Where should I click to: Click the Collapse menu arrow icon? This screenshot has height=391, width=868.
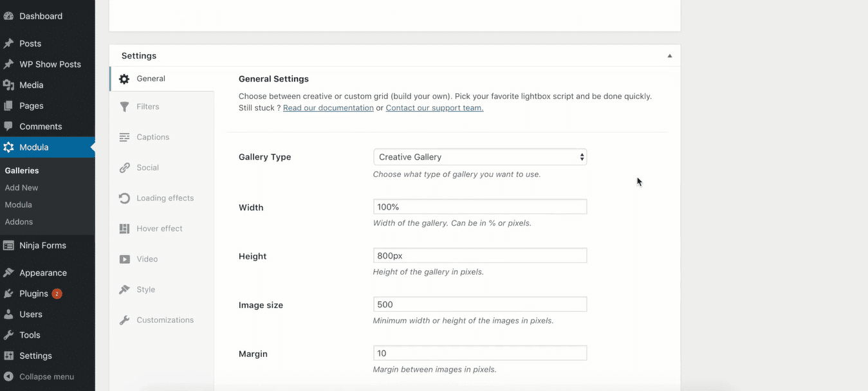(x=8, y=377)
